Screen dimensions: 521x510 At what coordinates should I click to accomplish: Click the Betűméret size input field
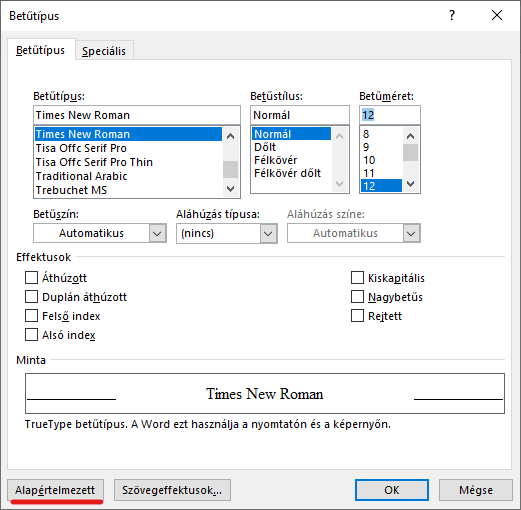coord(390,115)
